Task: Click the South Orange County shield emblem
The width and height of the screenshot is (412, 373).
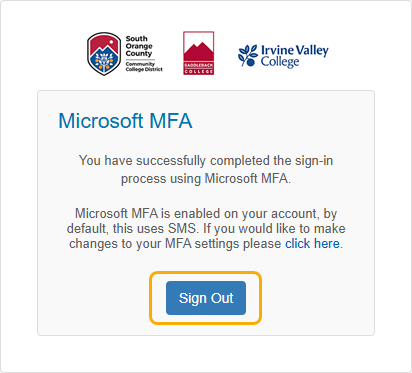Action: [x=104, y=54]
